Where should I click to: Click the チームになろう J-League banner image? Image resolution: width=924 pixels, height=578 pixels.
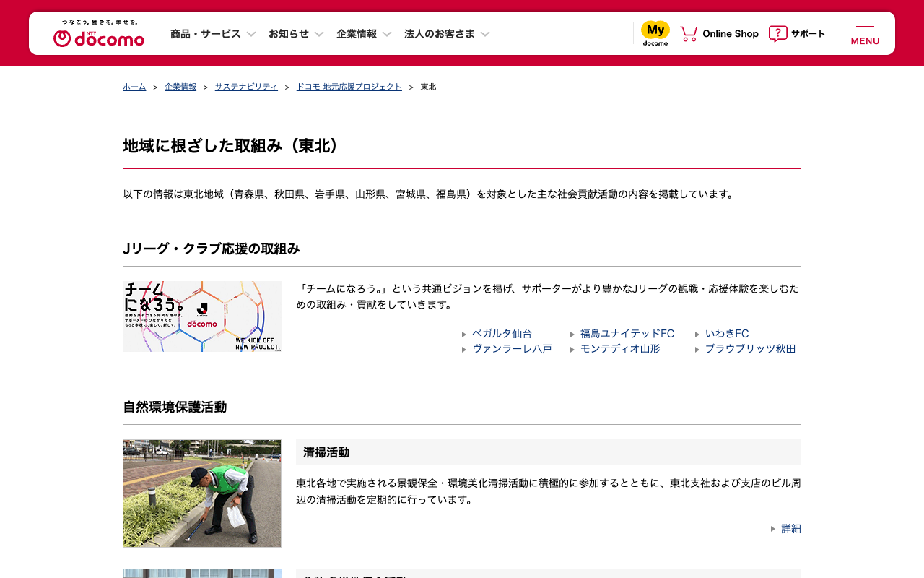coord(202,316)
